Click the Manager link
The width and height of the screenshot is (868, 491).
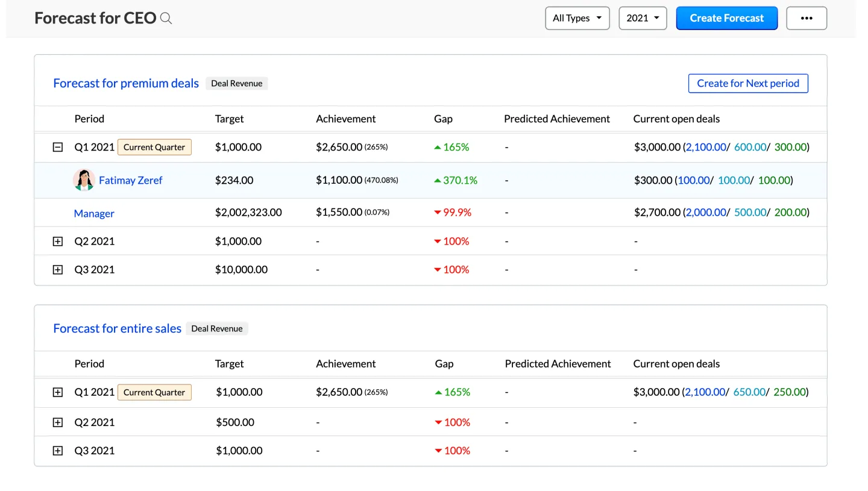pos(94,213)
